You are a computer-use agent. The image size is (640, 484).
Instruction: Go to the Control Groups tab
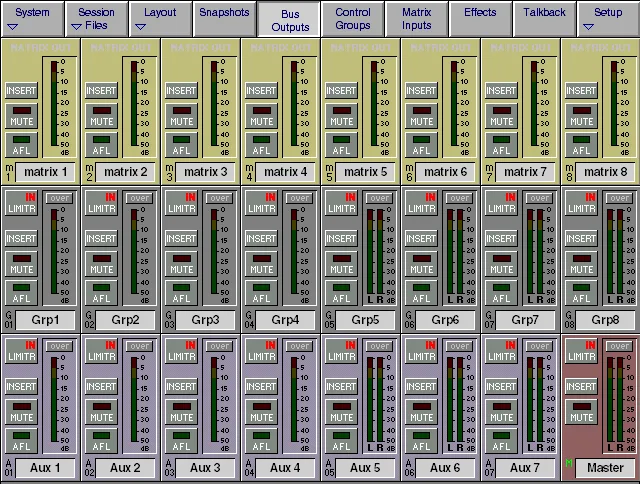[353, 19]
